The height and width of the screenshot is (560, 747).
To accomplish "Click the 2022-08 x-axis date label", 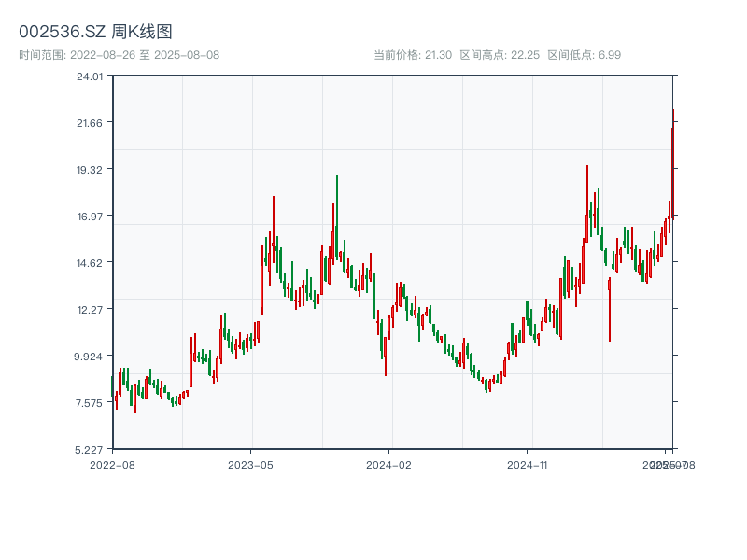I will point(112,464).
